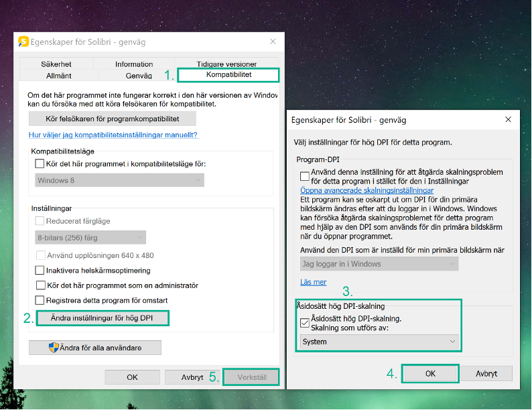Click OK in the DPI dialog
Screen dimensions: 532x410
(430, 374)
